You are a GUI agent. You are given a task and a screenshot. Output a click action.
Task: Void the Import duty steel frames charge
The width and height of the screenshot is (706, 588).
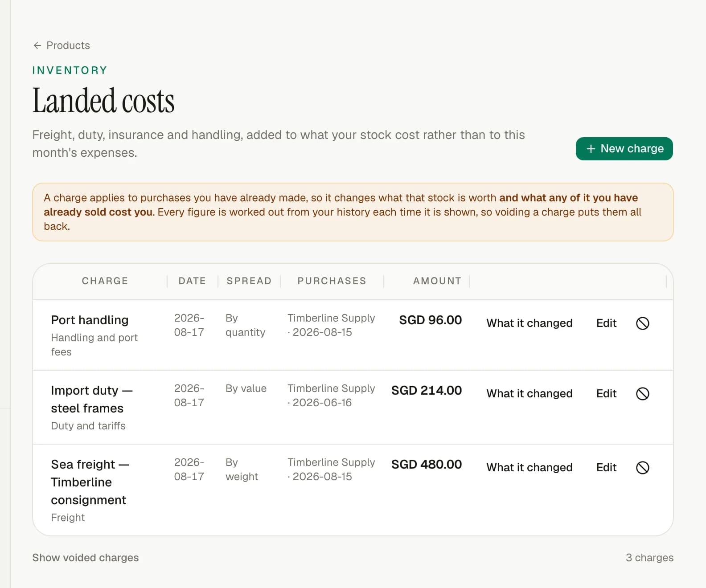pos(642,394)
